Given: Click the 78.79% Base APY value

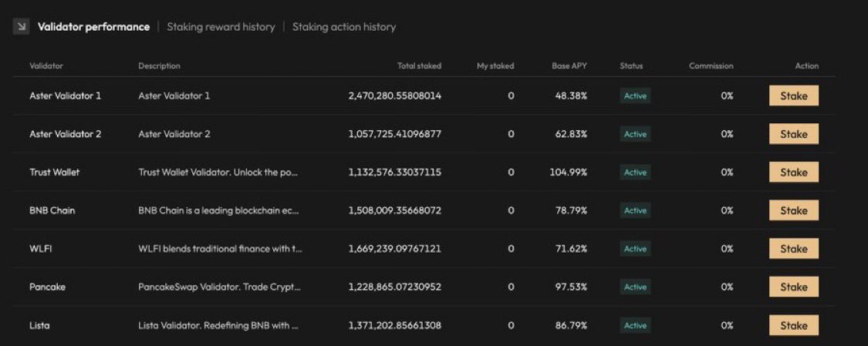Looking at the screenshot, I should (x=571, y=210).
